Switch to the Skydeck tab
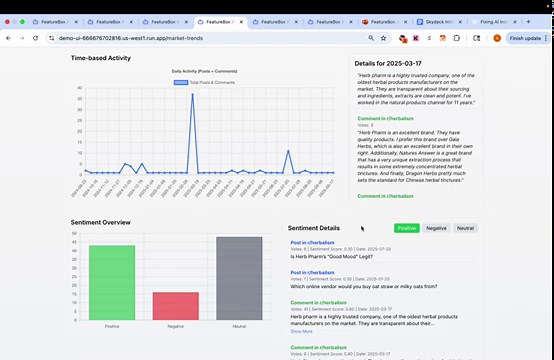 point(439,22)
